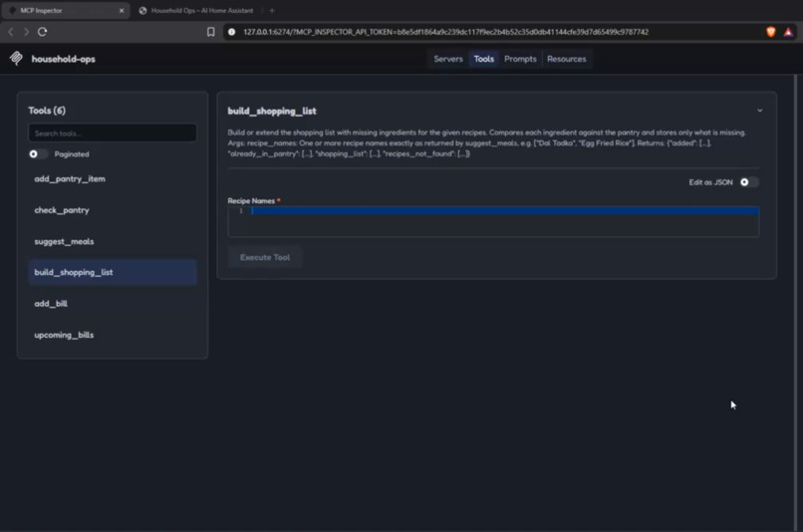Open the Brave Rewards triangle icon

pos(788,32)
